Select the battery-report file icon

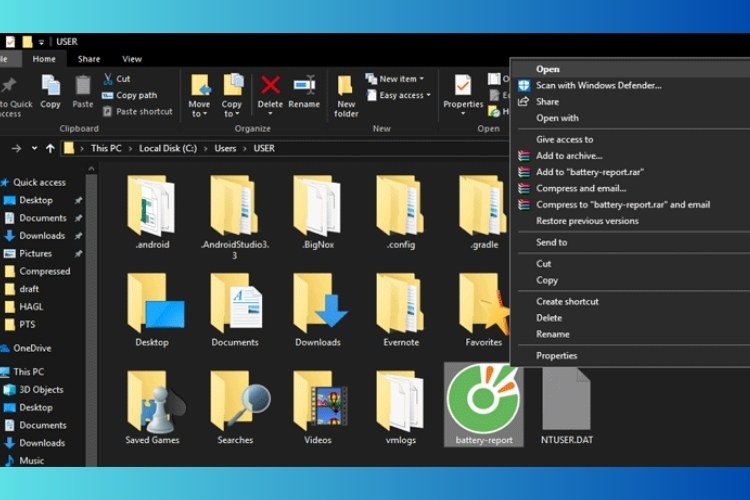tap(483, 398)
